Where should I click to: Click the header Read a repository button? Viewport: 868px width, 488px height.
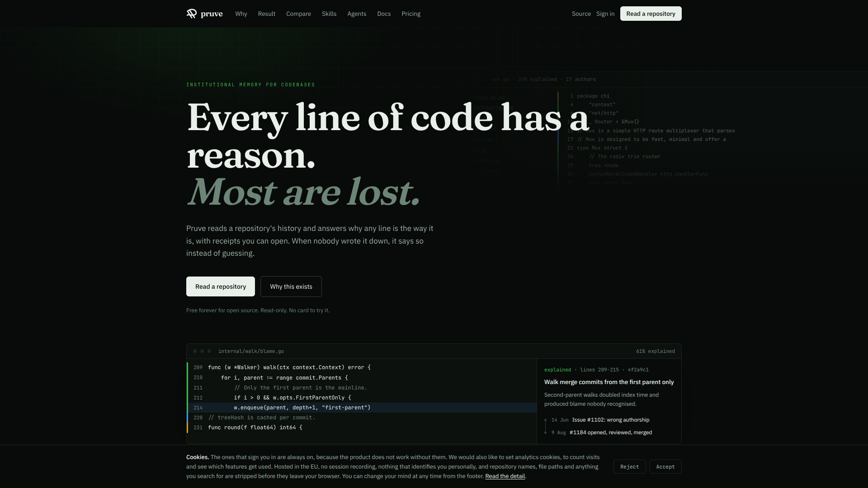coord(651,14)
